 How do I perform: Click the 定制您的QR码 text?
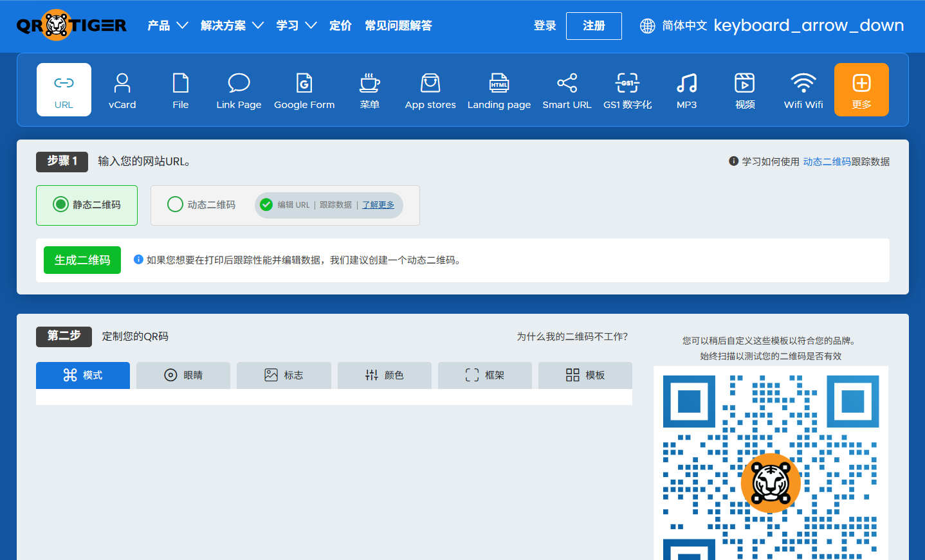coord(135,336)
